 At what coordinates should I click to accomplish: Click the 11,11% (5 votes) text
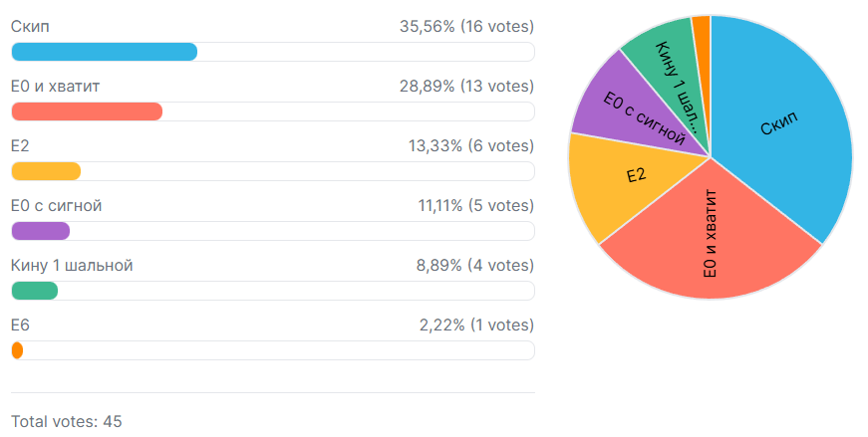475,206
